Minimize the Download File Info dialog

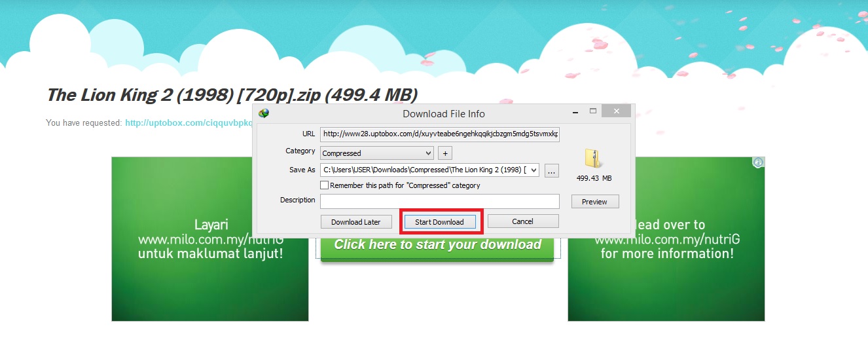tap(574, 111)
